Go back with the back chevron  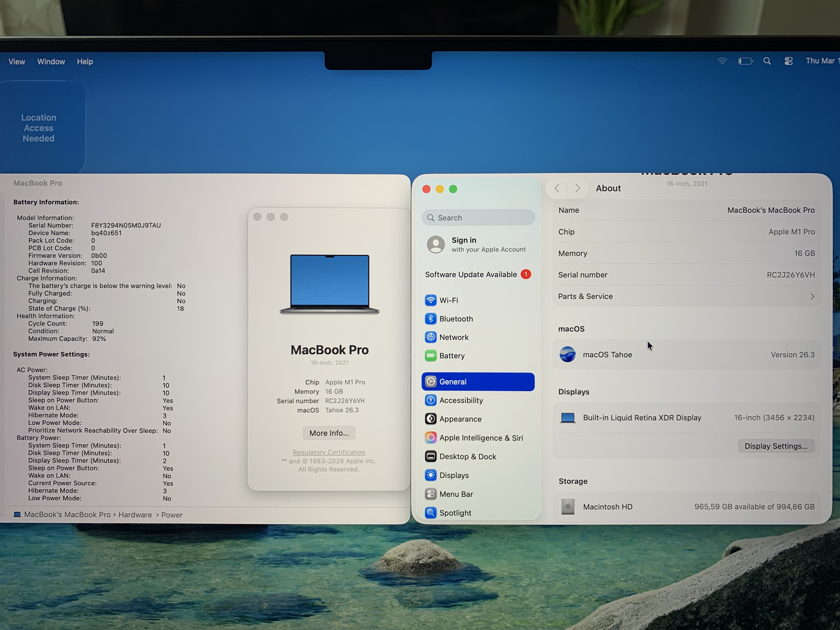click(557, 188)
